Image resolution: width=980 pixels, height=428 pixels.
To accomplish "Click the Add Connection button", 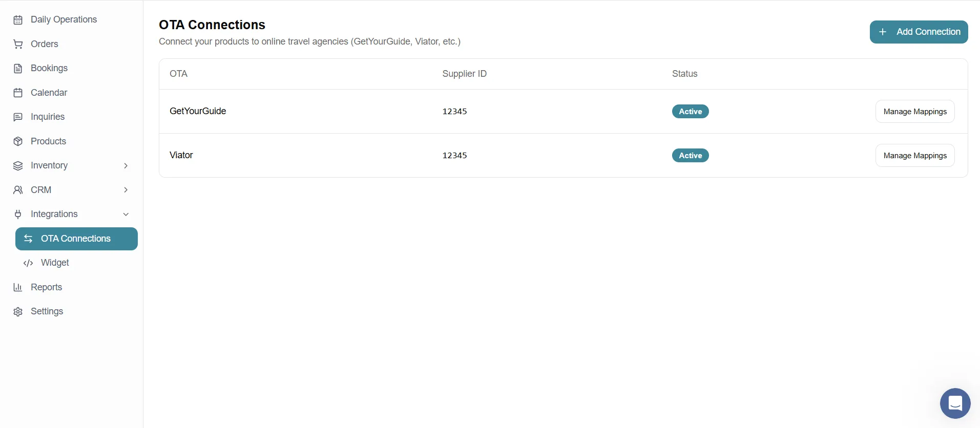I will click(x=919, y=32).
